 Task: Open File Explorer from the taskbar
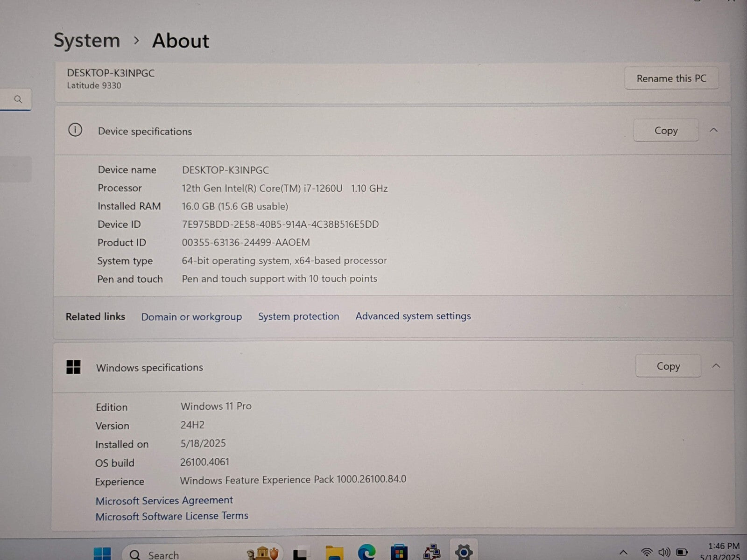coord(334,553)
